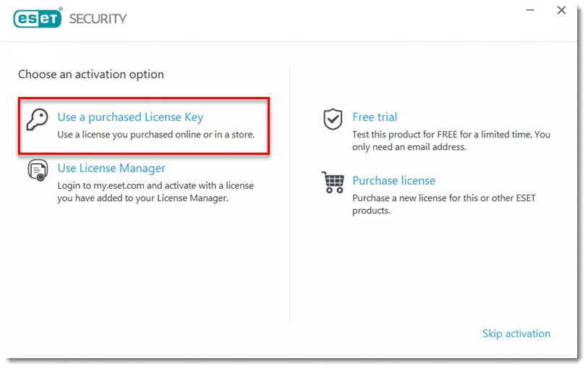
Task: Minimize the ESET Security window
Action: [x=530, y=10]
